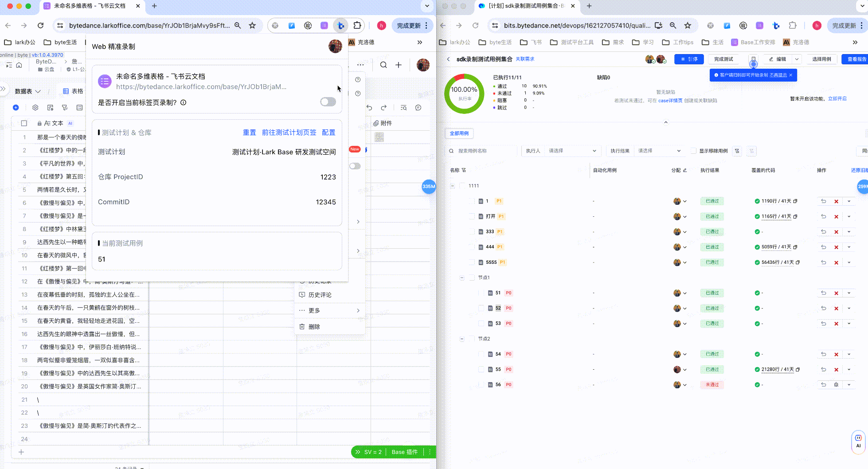Collapse the 节点2 tree node
Viewport: 868px width, 469px height.
462,339
